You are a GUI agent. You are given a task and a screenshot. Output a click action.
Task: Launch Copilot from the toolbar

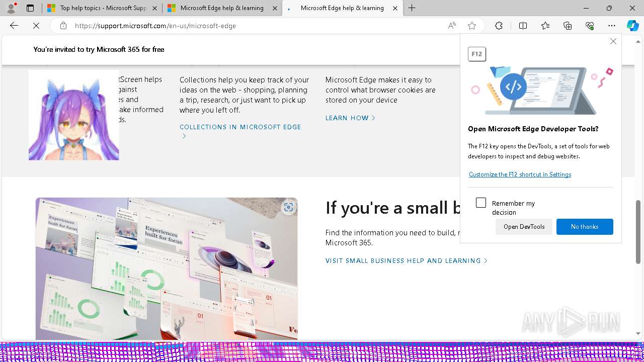click(632, 26)
